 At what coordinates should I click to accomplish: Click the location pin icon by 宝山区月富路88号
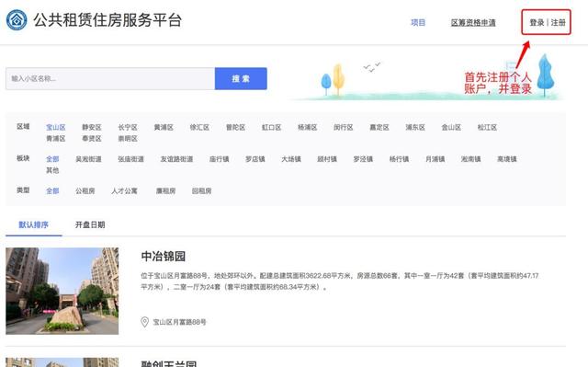[x=145, y=322]
